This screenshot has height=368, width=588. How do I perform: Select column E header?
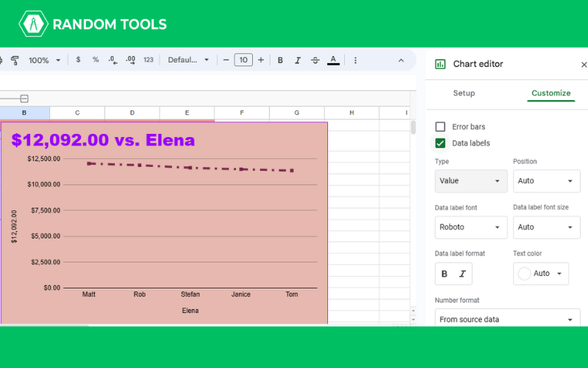pos(187,113)
